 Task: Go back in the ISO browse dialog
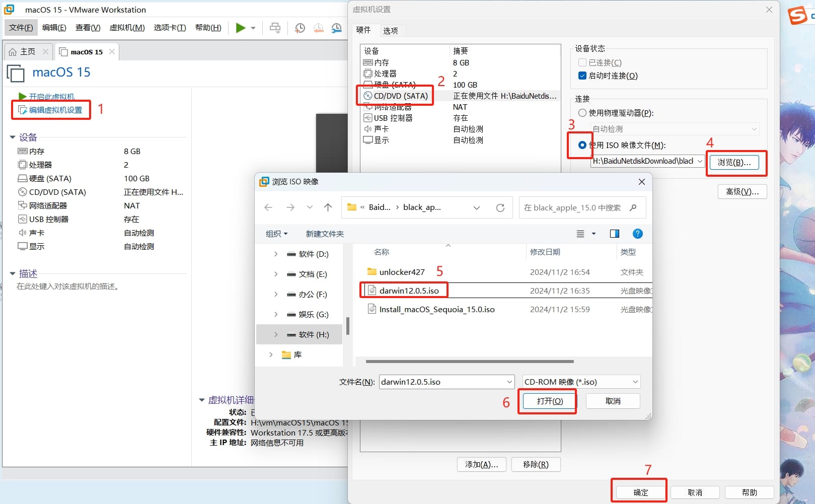click(268, 207)
